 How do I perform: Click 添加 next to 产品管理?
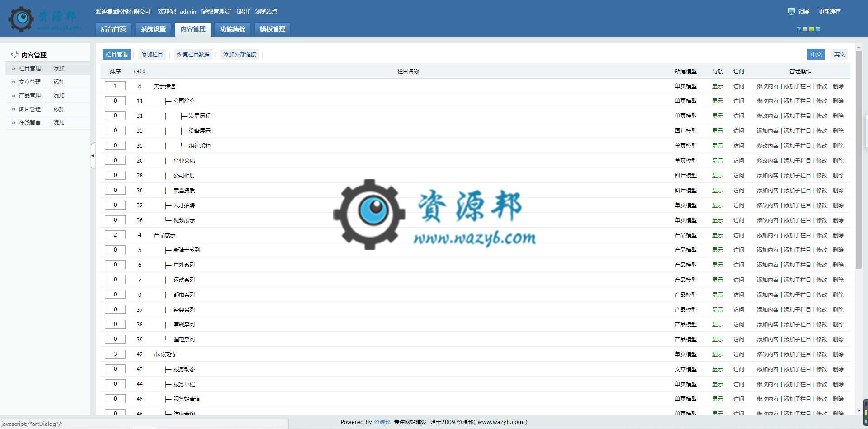coord(59,96)
